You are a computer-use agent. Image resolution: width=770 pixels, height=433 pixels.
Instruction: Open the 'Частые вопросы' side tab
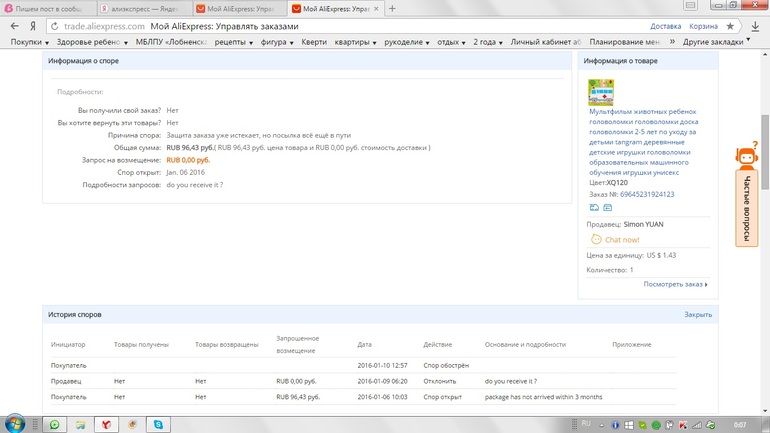click(746, 208)
